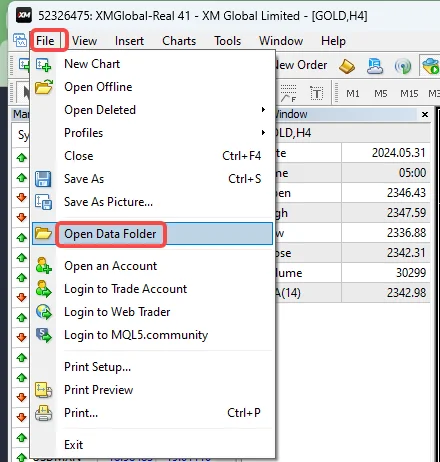
Task: Click the XM application logo icon
Action: [x=24, y=15]
